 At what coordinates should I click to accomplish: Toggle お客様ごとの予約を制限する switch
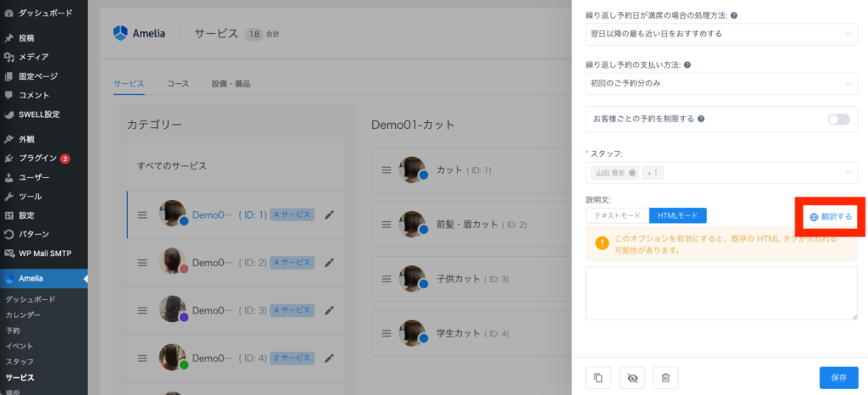(838, 120)
